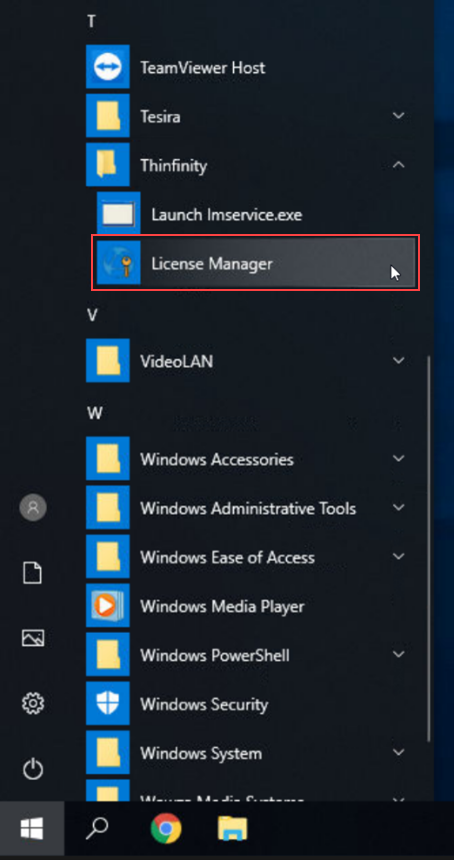Open Pictures icon in Start sidebar

(32, 637)
